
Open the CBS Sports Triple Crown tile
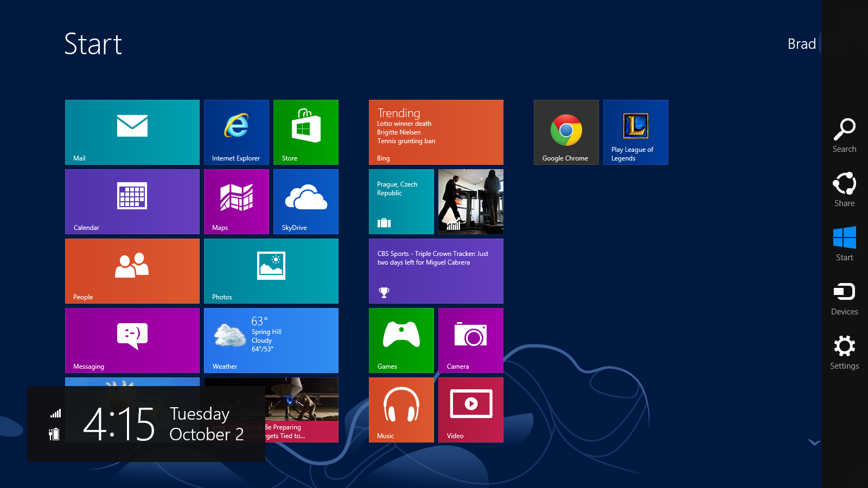pos(436,271)
